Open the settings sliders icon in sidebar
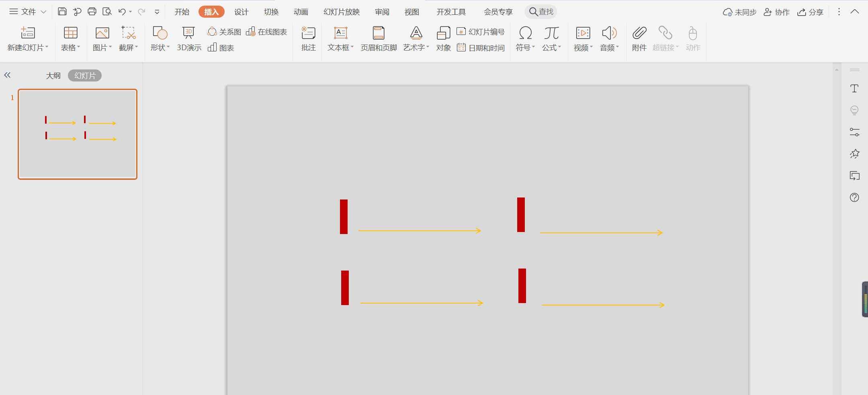The height and width of the screenshot is (395, 868). (x=854, y=132)
